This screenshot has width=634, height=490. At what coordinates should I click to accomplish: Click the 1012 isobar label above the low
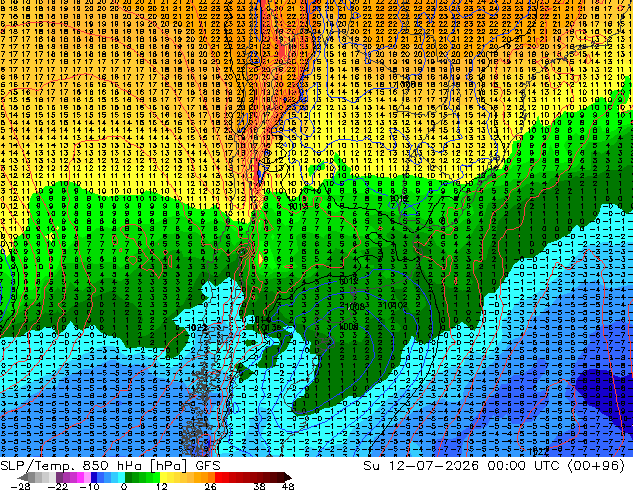[348, 281]
